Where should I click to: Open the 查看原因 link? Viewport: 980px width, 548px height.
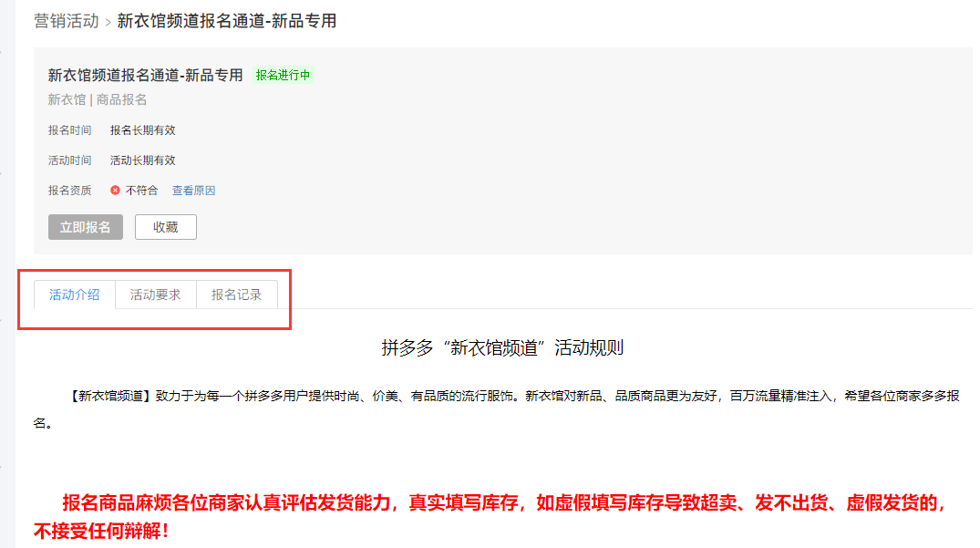(x=194, y=191)
